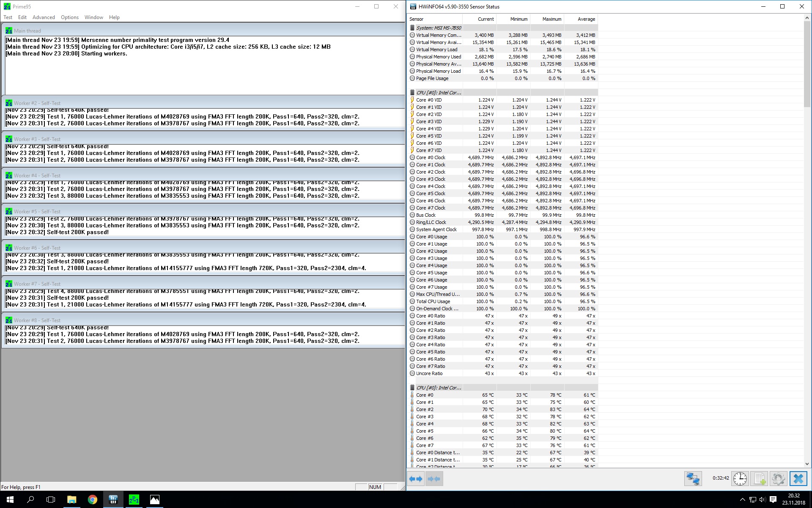Click the Worker #5 window icon

tap(9, 211)
